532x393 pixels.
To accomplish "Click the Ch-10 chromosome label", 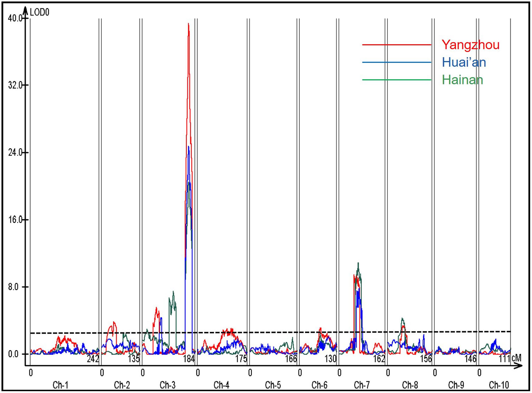I will (499, 385).
